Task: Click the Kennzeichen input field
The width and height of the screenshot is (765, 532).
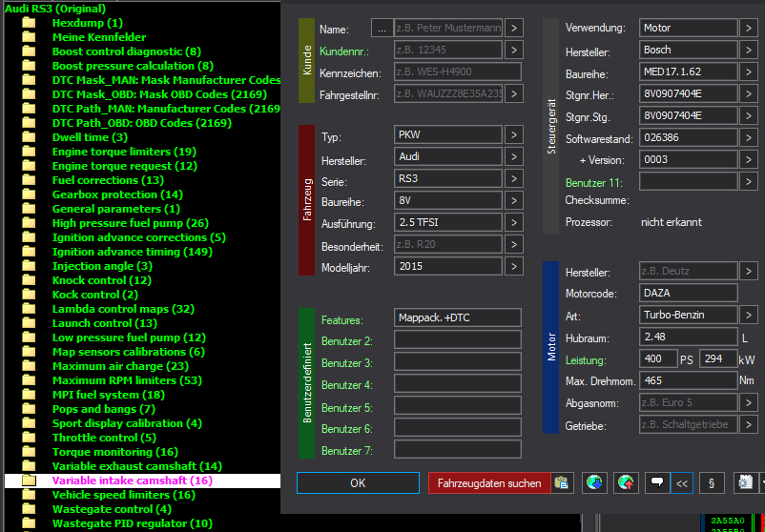Action: click(x=458, y=72)
